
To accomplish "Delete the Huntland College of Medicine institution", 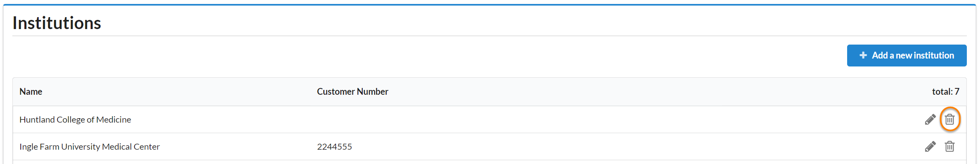I will [x=950, y=119].
